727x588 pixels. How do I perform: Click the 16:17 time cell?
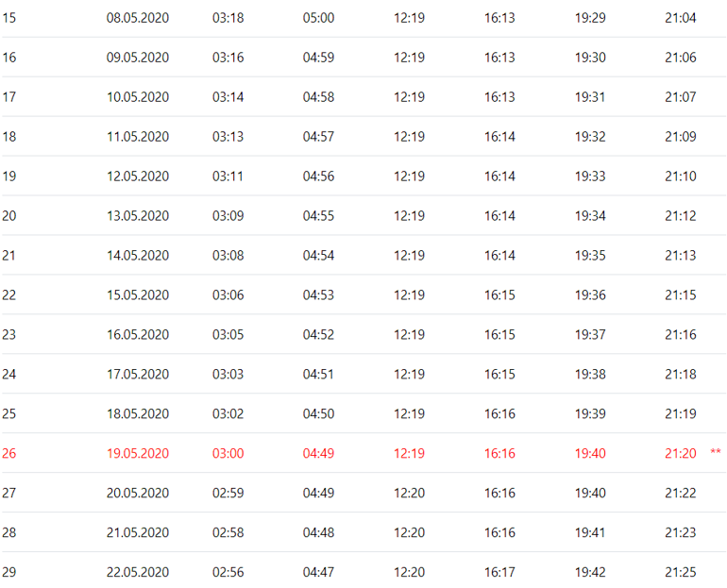[499, 573]
